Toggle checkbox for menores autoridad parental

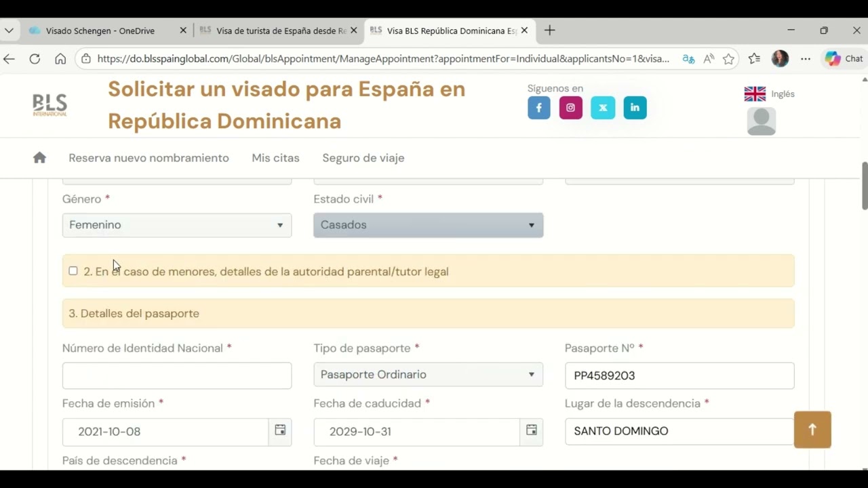pyautogui.click(x=73, y=271)
